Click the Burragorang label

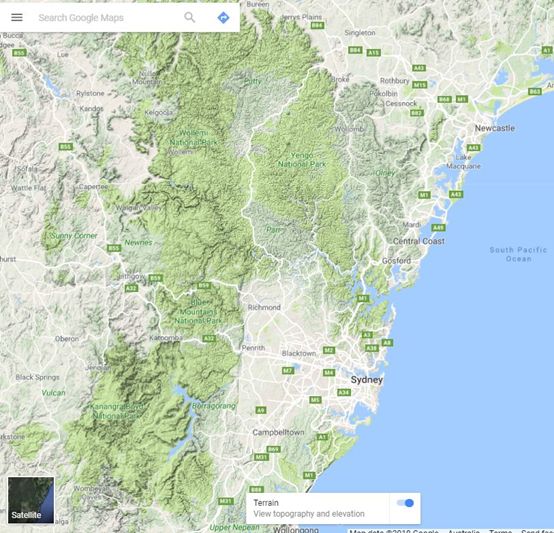coord(214,406)
